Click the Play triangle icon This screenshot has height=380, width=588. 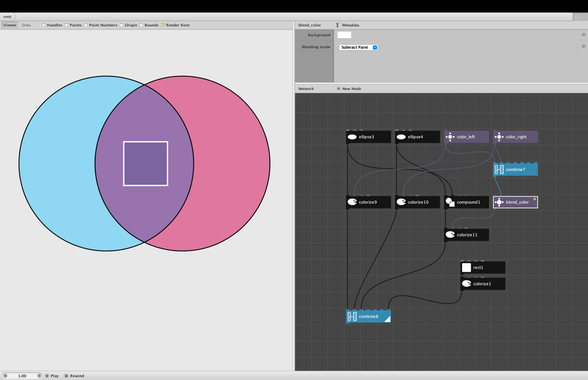pyautogui.click(x=47, y=376)
